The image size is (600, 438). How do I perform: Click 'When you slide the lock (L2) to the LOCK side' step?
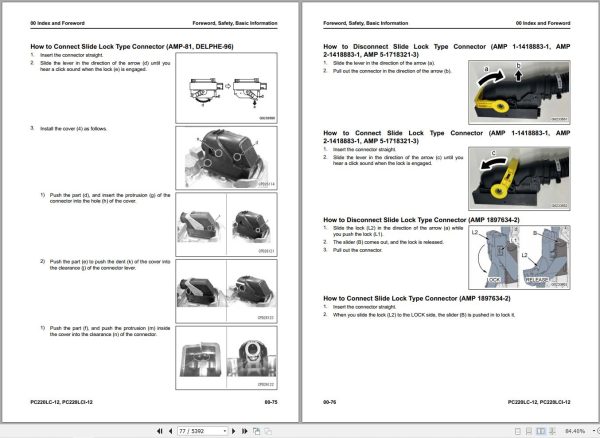click(424, 315)
